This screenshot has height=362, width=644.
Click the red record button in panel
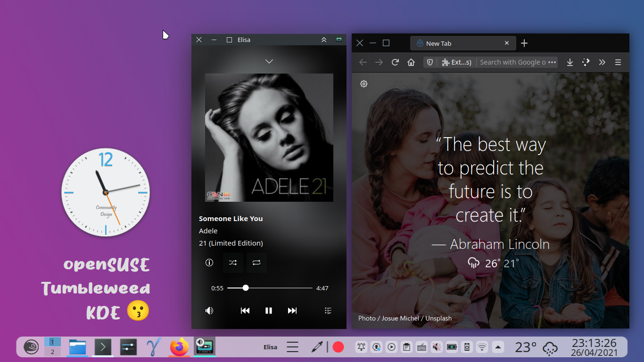coord(339,347)
